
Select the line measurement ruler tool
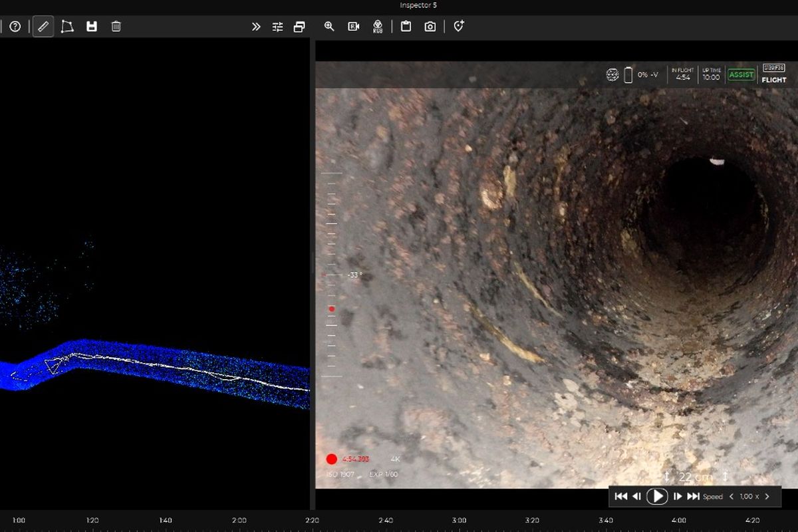click(x=43, y=27)
